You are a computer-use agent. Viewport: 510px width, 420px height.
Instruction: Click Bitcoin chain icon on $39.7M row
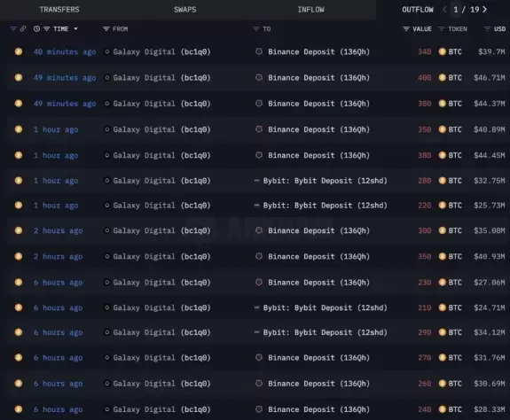19,51
